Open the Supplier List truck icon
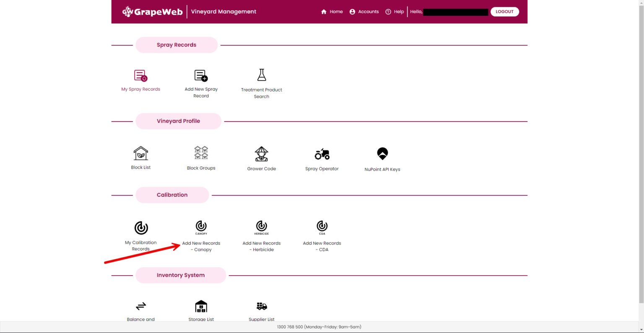This screenshot has height=333, width=644. click(x=262, y=306)
